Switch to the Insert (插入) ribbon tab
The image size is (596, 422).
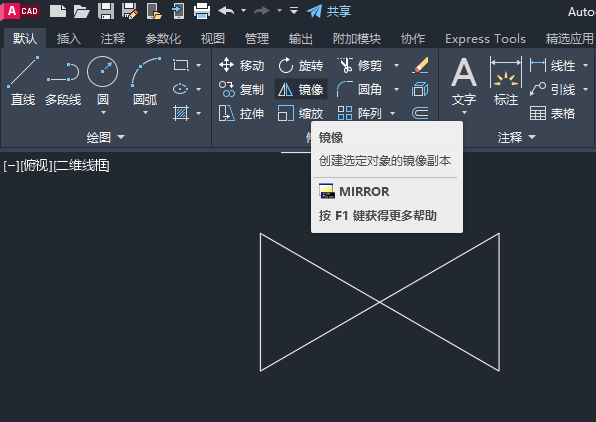click(69, 38)
